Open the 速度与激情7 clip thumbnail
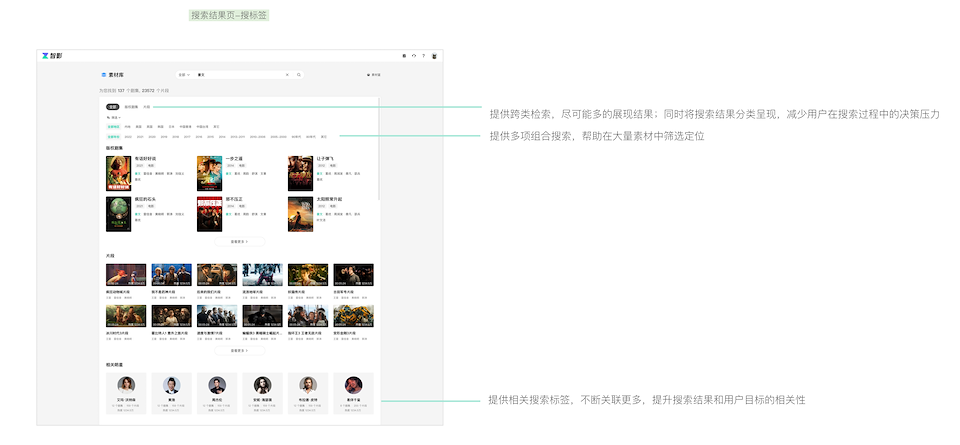This screenshot has height=445, width=960. tap(217, 316)
